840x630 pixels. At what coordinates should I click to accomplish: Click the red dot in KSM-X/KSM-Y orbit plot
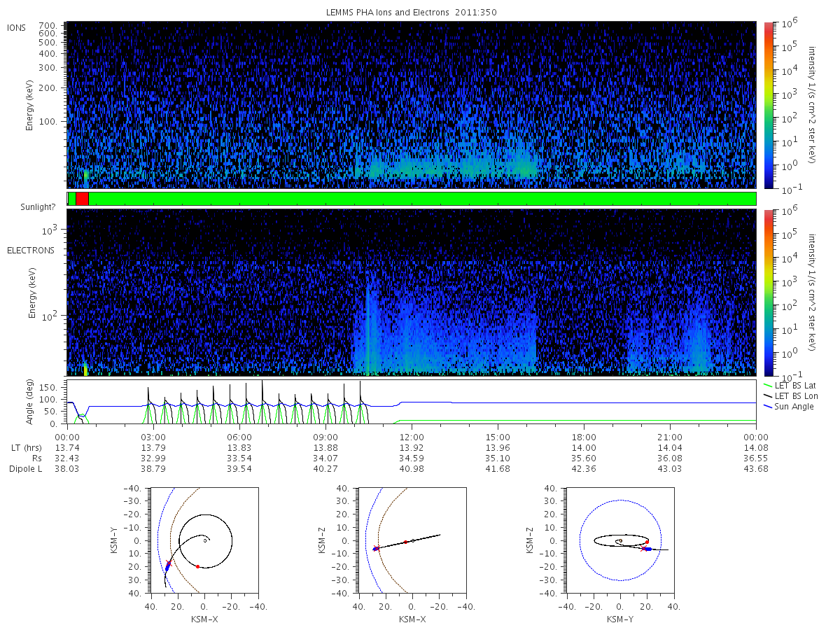[x=197, y=566]
